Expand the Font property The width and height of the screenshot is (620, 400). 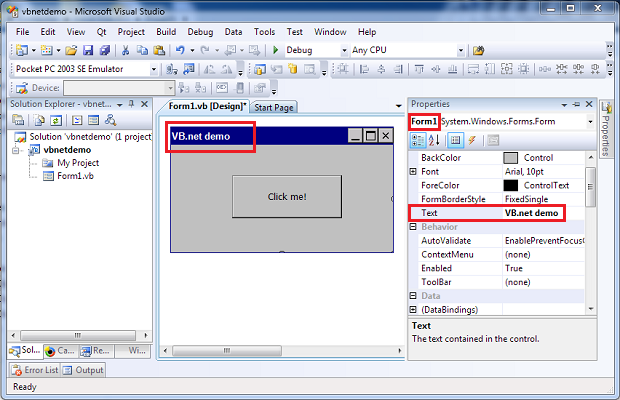(413, 172)
